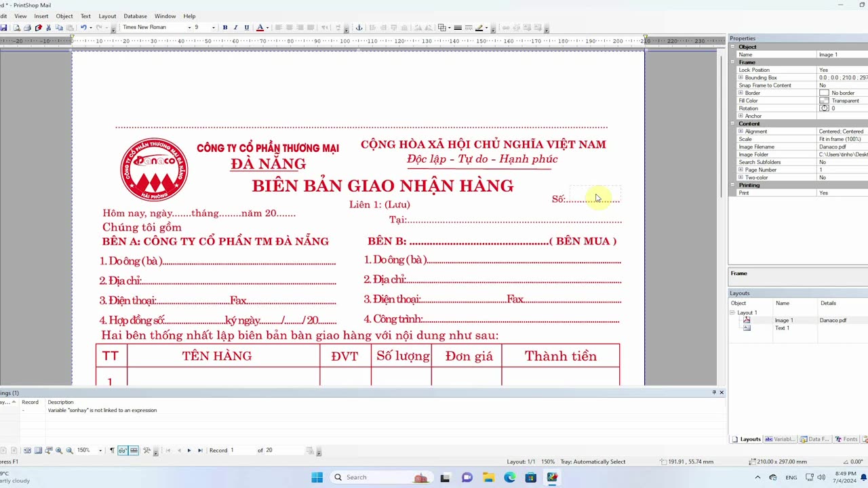Open the Undo history dropdown arrow
This screenshot has width=868, height=488.
coord(91,28)
